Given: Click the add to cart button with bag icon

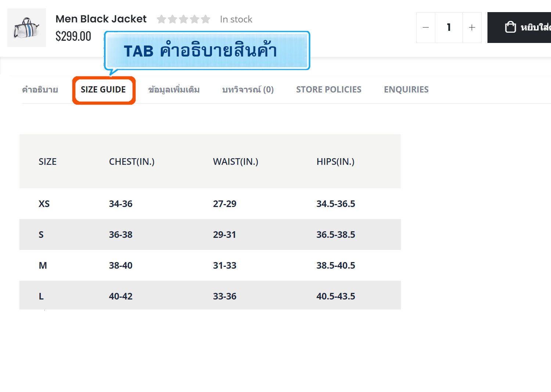Looking at the screenshot, I should [519, 28].
